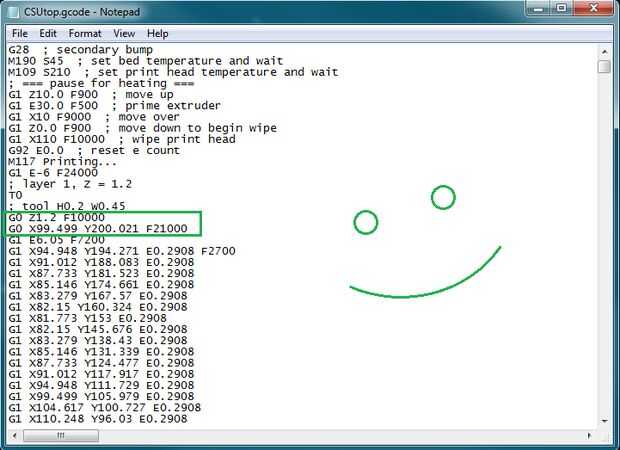Click the horizontal scrollbar right arrow
This screenshot has width=620, height=450.
589,436
